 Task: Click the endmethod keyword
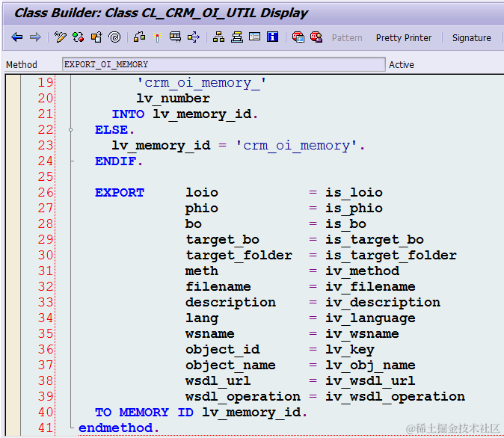(115, 428)
